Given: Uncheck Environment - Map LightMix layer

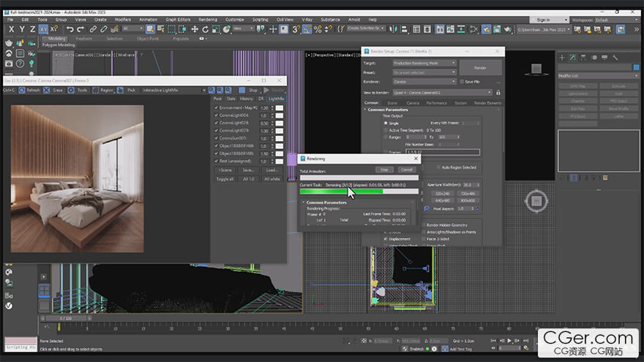Looking at the screenshot, I should point(216,108).
